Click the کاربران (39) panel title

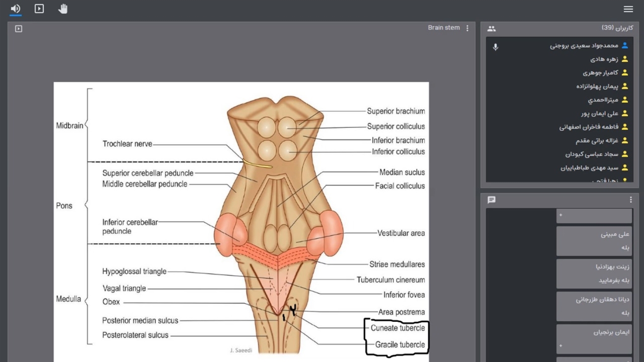point(617,28)
